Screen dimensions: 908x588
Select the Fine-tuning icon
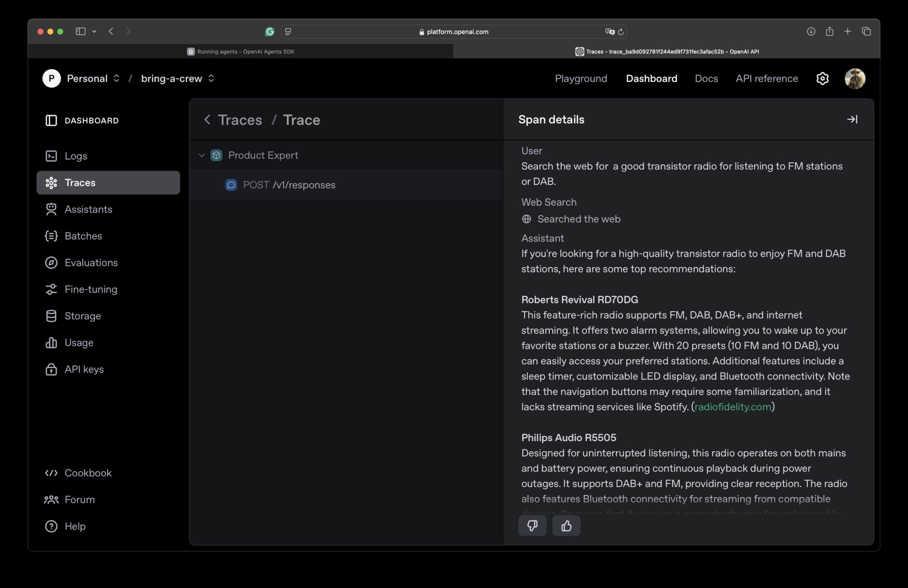click(x=51, y=289)
